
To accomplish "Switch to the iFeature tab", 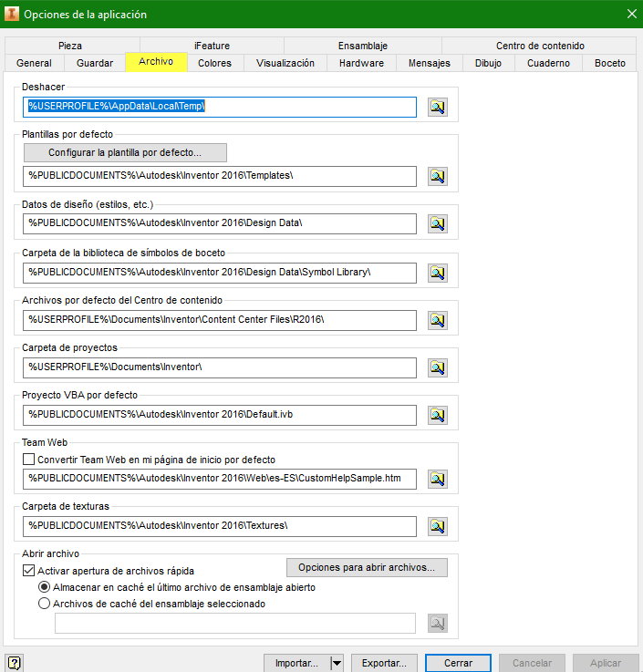I will 213,46.
